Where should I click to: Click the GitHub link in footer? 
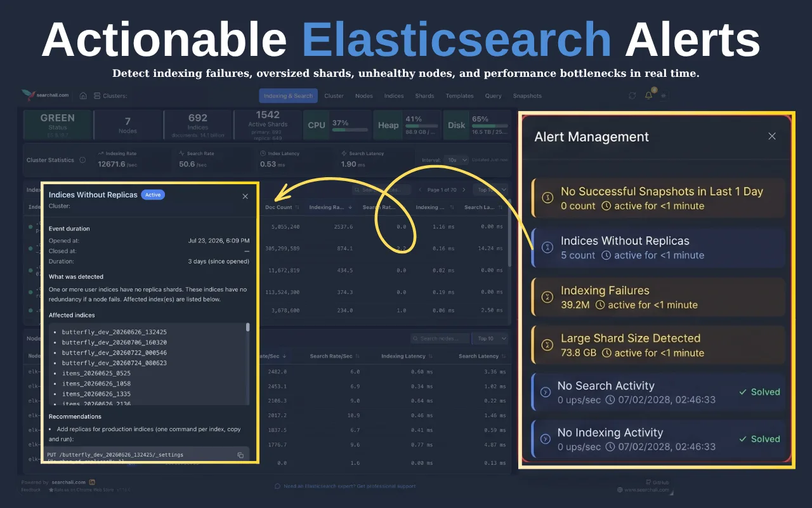(657, 483)
